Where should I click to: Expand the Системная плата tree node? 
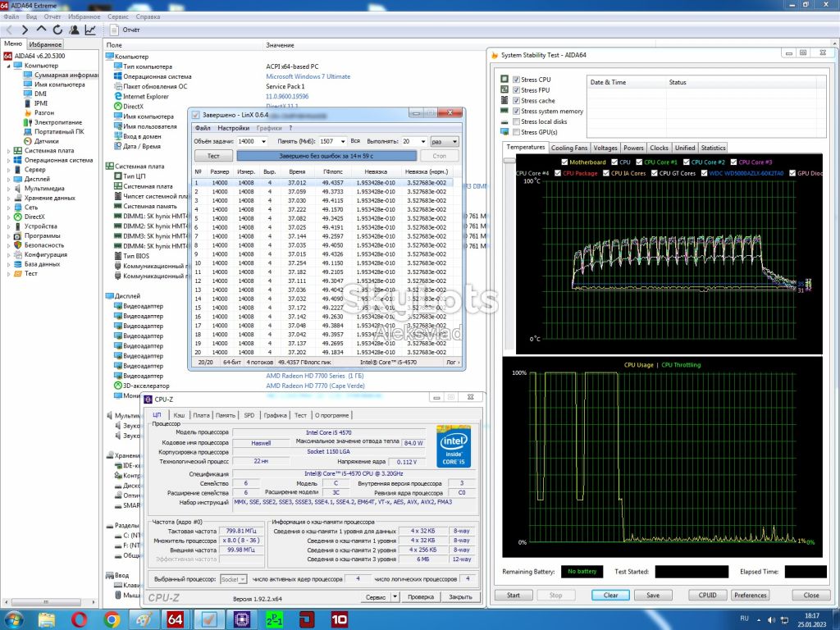(x=8, y=151)
